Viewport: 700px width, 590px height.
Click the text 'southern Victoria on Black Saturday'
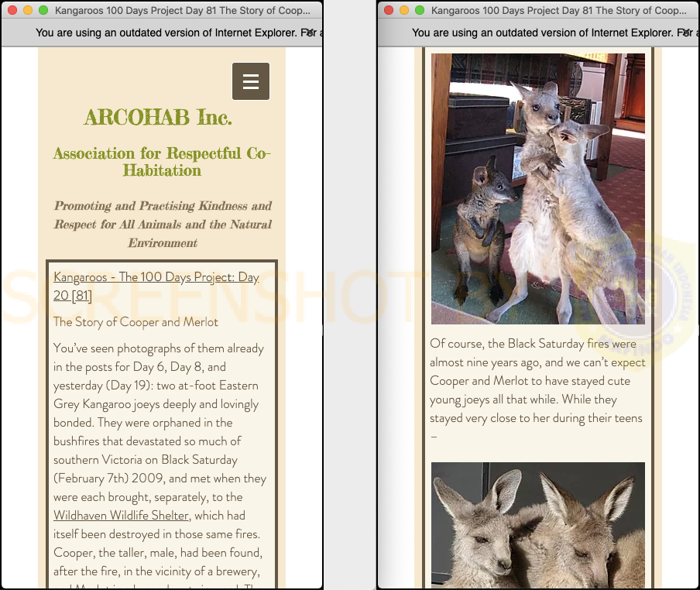146,460
